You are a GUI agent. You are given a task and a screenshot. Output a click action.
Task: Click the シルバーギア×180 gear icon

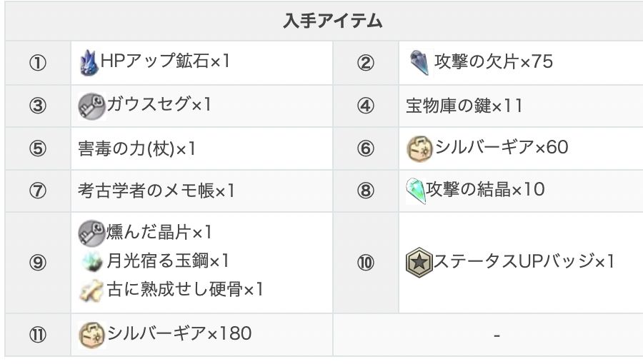point(91,333)
